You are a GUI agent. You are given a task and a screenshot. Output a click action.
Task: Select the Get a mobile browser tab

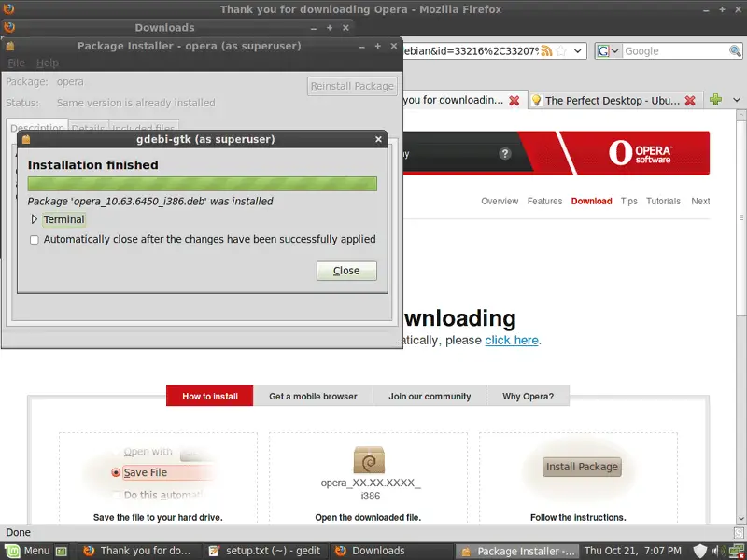coord(313,396)
